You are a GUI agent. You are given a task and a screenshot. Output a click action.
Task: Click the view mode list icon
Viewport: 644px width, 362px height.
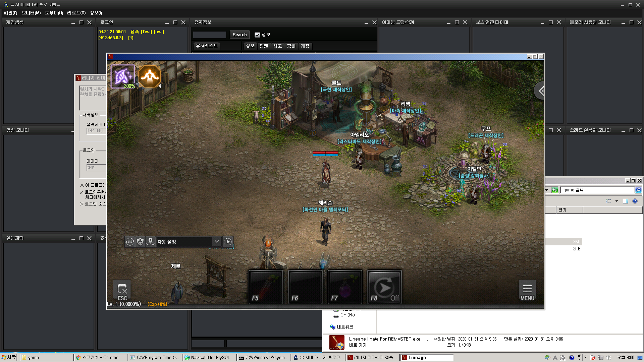click(608, 201)
